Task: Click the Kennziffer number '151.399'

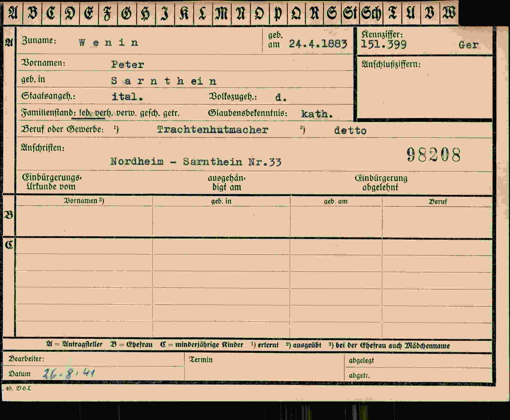Action: (383, 44)
